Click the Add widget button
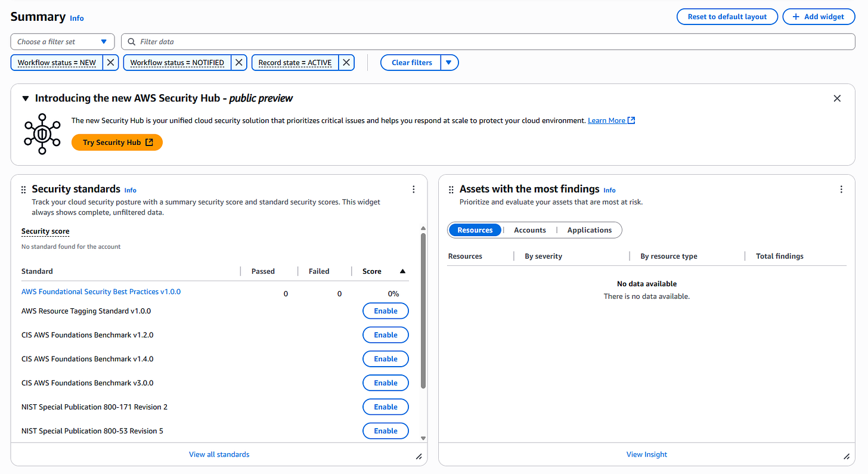 (818, 17)
